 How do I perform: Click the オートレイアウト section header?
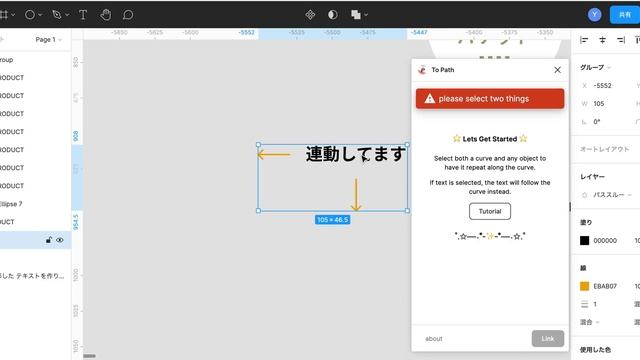604,149
